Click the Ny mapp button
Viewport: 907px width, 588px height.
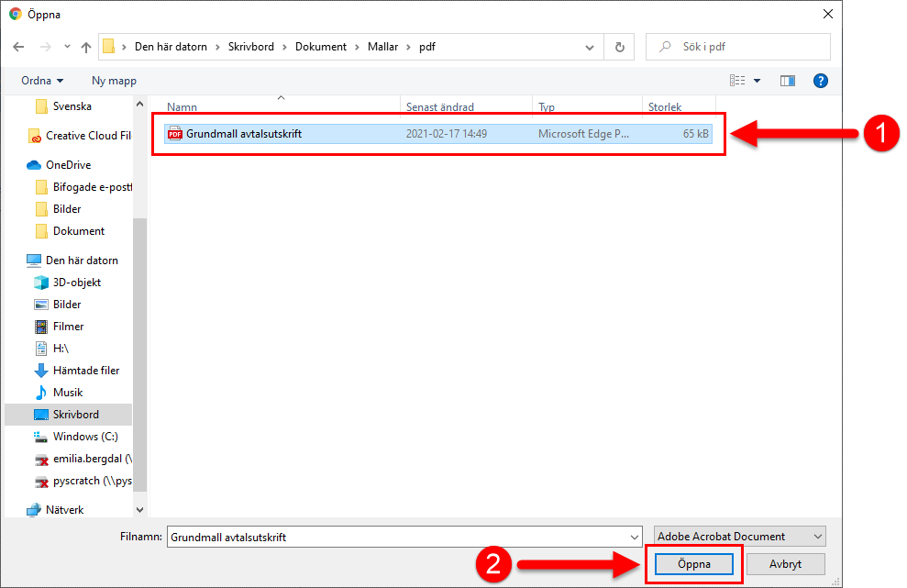(x=114, y=81)
